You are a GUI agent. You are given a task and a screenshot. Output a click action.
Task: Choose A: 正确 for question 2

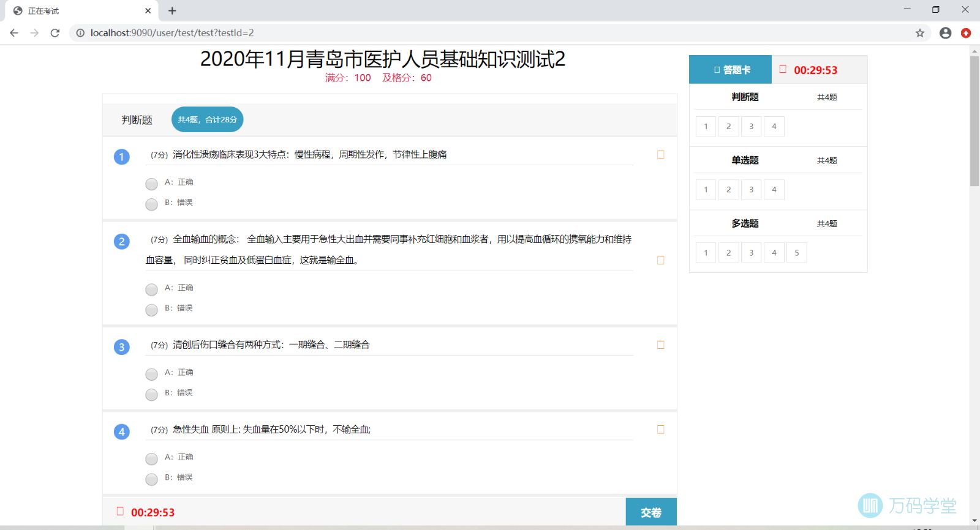pos(151,289)
